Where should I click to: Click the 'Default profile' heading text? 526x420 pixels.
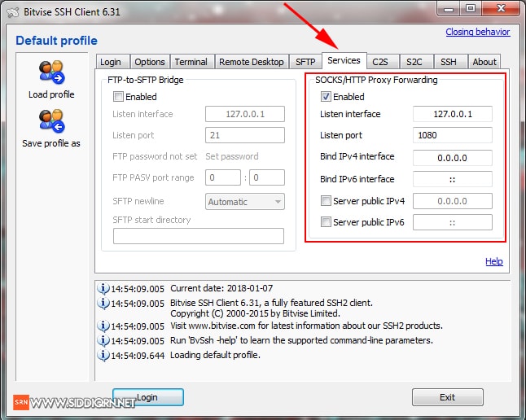[56, 41]
